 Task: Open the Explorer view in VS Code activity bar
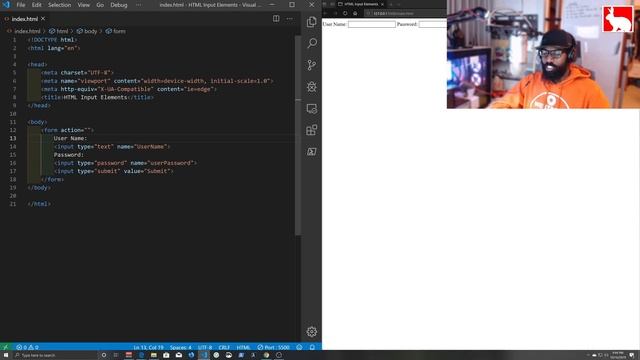[311, 21]
